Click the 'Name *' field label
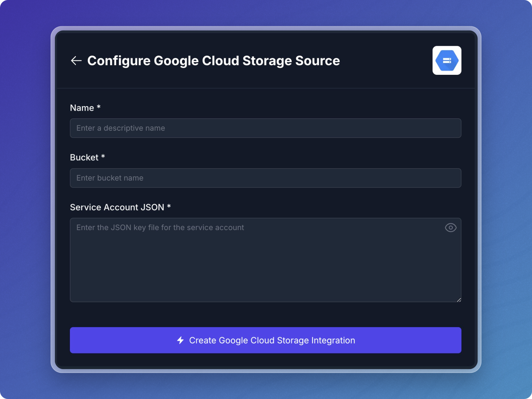Image resolution: width=532 pixels, height=399 pixels. 85,108
